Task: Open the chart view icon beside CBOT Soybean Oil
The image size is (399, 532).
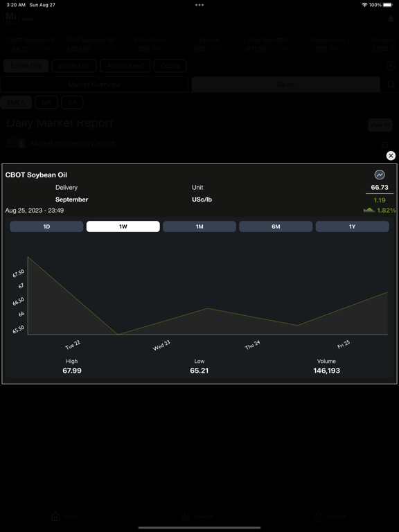Action: [x=380, y=175]
